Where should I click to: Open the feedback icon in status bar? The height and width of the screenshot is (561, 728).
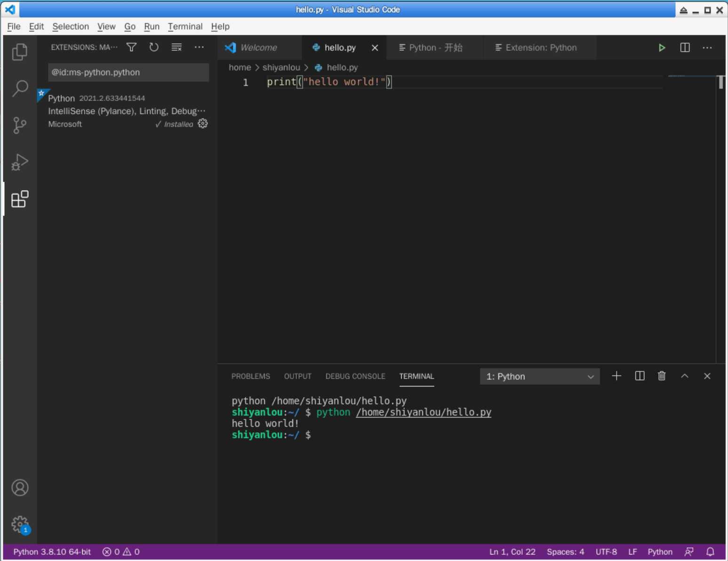tap(689, 552)
